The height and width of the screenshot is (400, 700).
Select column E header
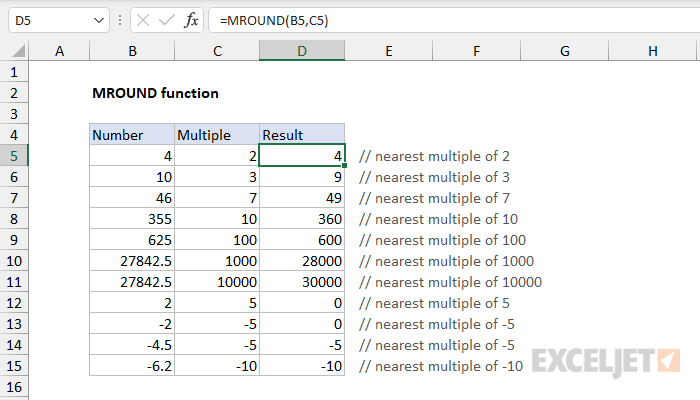coord(388,51)
